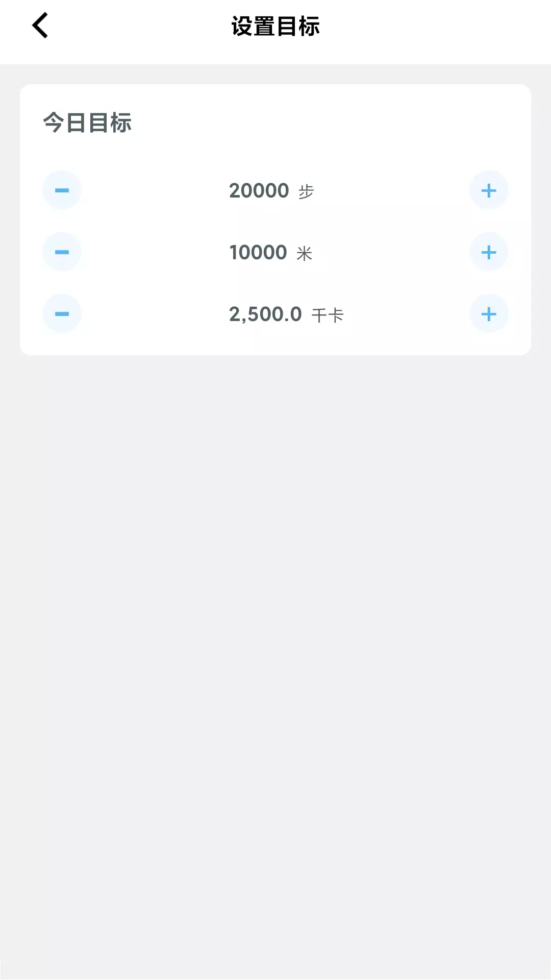Click the 米 unit label
551x980 pixels.
[305, 254]
